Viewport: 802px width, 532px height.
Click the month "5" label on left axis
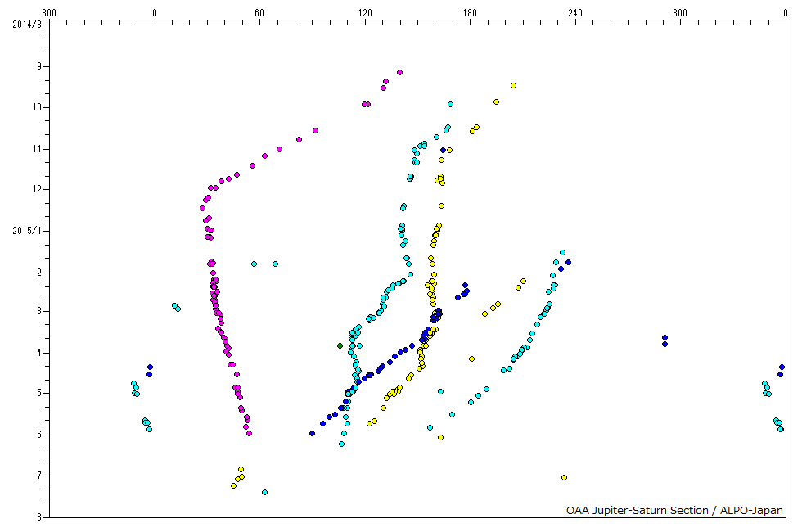point(39,393)
